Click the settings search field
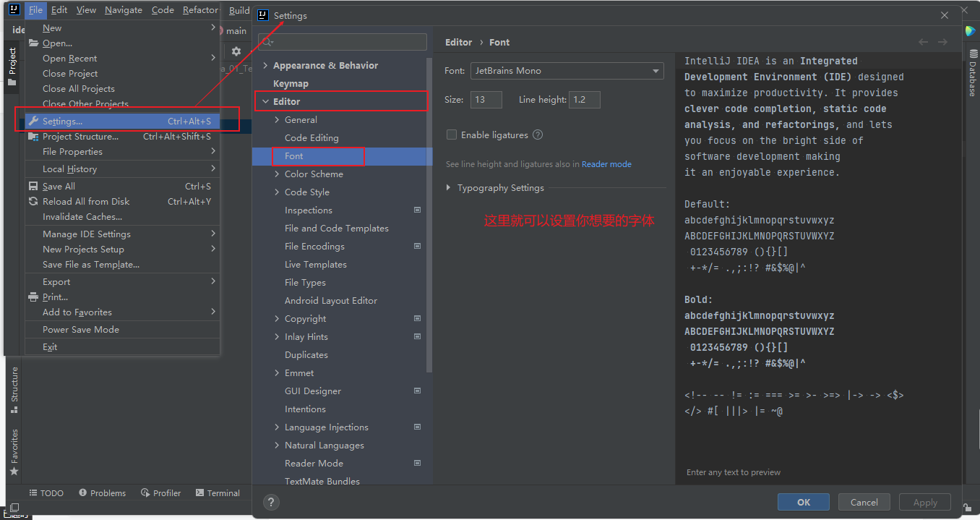The image size is (980, 520). pyautogui.click(x=343, y=42)
